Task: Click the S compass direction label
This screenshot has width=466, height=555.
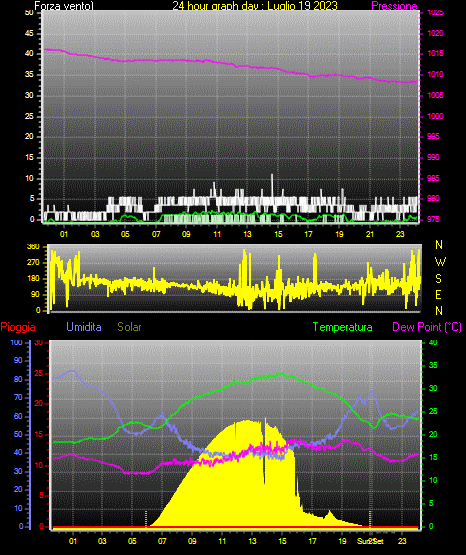Action: click(x=438, y=279)
